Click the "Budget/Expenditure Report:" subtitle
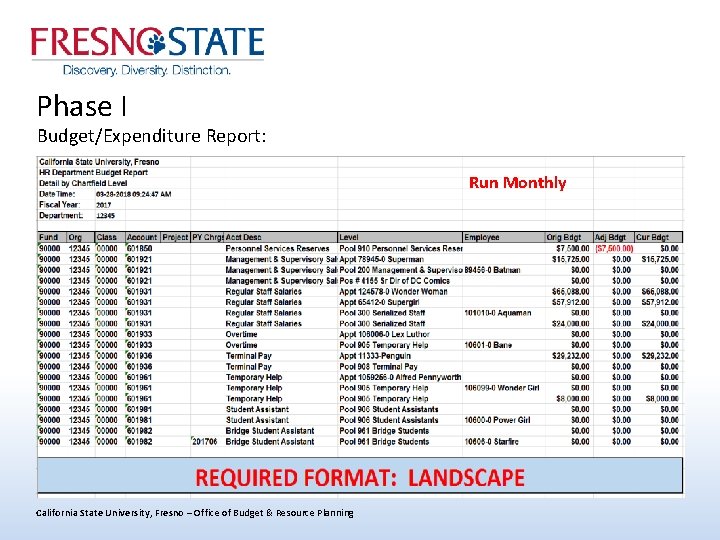720x540 pixels. click(152, 136)
